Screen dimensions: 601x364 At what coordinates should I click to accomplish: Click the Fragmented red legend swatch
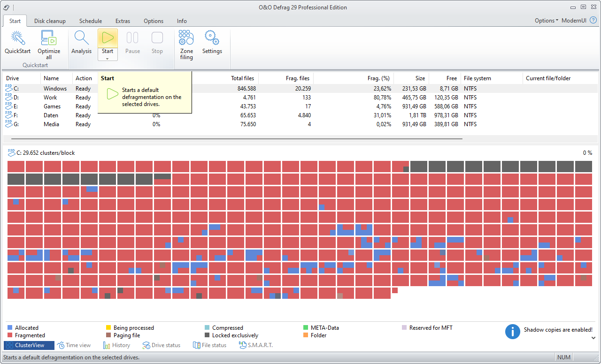tap(10, 335)
